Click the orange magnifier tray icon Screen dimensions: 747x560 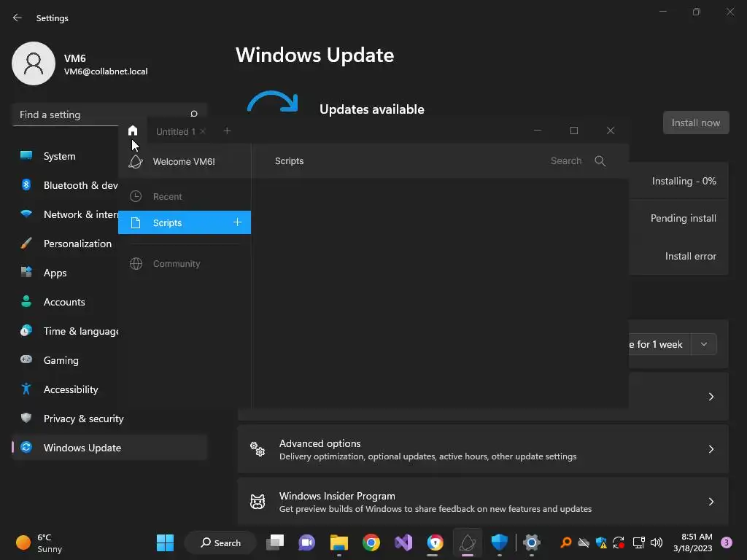pyautogui.click(x=565, y=542)
